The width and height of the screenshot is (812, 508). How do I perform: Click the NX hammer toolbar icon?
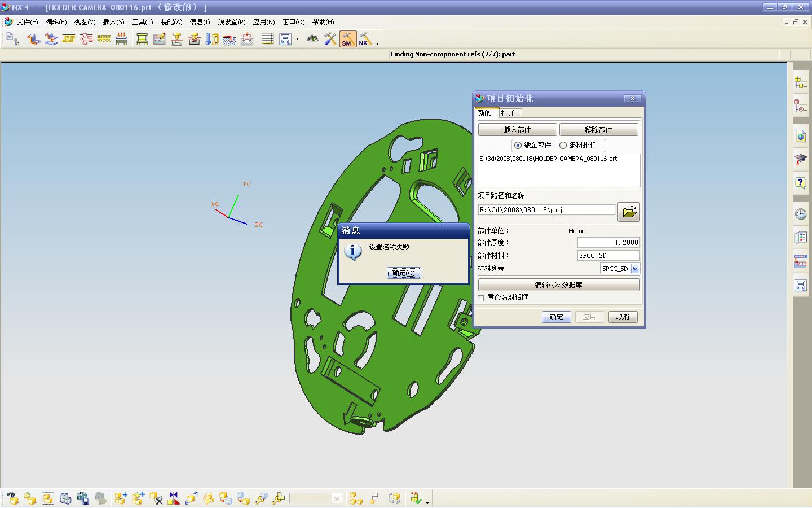(365, 39)
